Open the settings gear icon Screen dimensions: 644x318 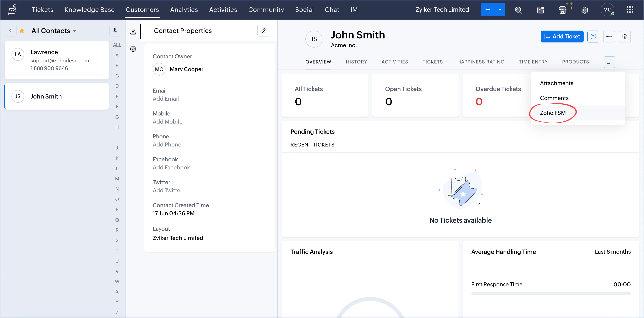584,10
